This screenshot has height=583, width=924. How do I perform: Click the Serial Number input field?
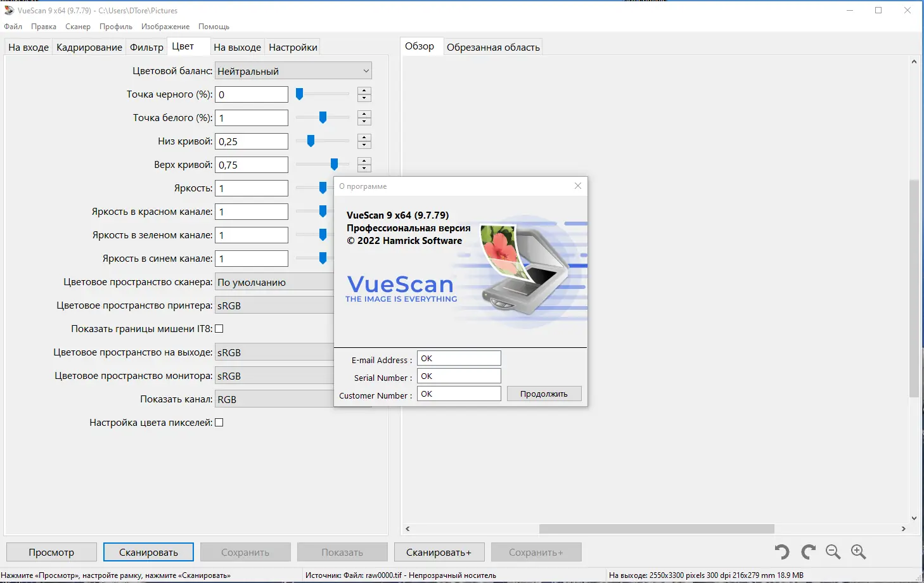click(x=458, y=375)
